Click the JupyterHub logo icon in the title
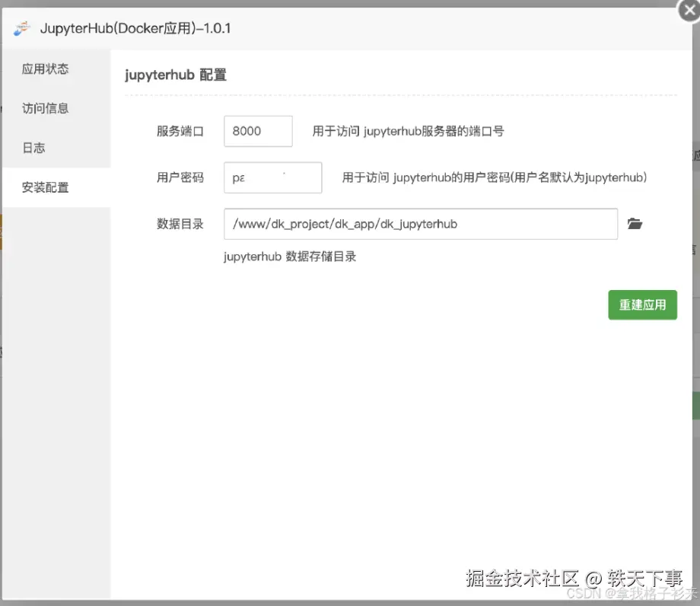This screenshot has width=700, height=606. coord(21,29)
